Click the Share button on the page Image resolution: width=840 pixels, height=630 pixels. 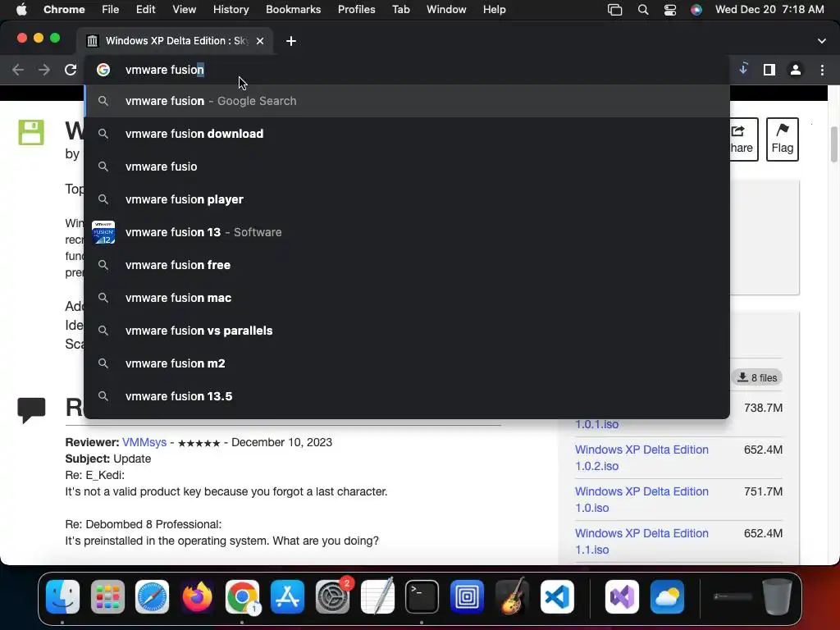tap(743, 139)
